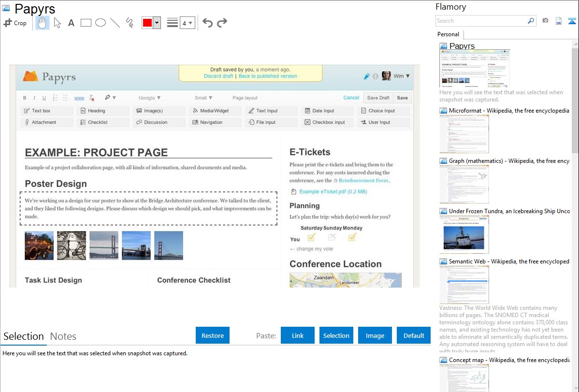Add a Text box widget
This screenshot has width=579, height=392.
coord(46,111)
